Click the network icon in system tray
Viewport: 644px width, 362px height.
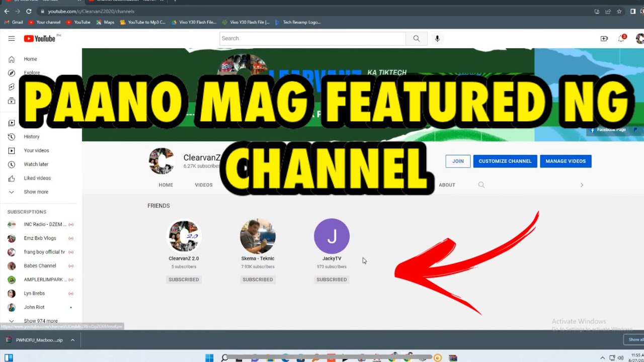(x=612, y=358)
